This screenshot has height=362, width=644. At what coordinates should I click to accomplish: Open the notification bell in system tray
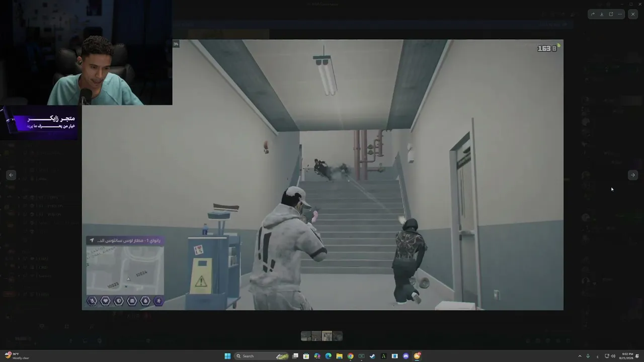point(638,356)
